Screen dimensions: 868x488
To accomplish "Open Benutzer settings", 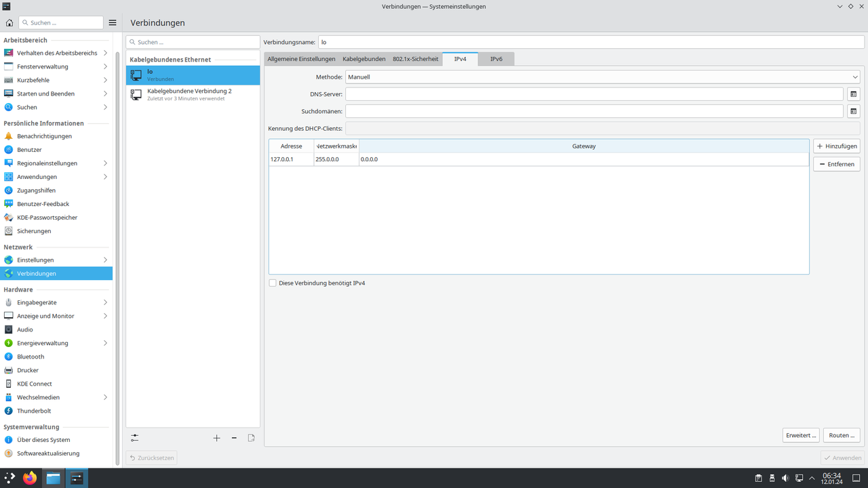I will 56,150.
